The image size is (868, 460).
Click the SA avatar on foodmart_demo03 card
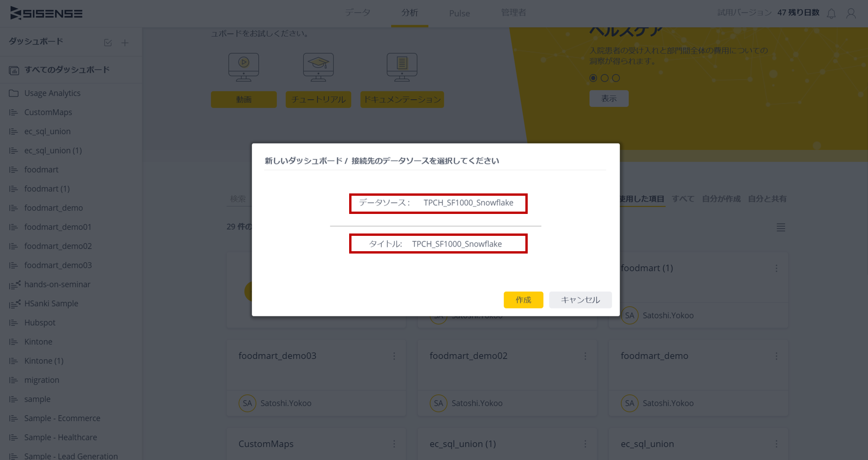247,403
